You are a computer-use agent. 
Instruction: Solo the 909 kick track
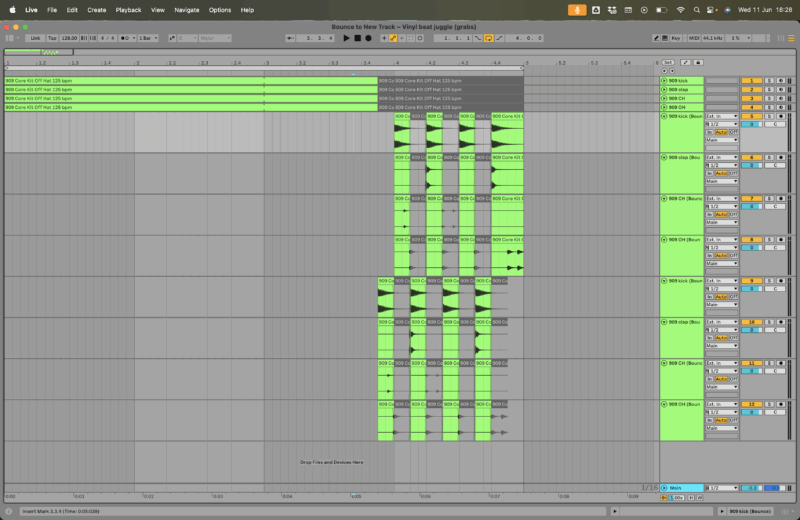tap(769, 80)
